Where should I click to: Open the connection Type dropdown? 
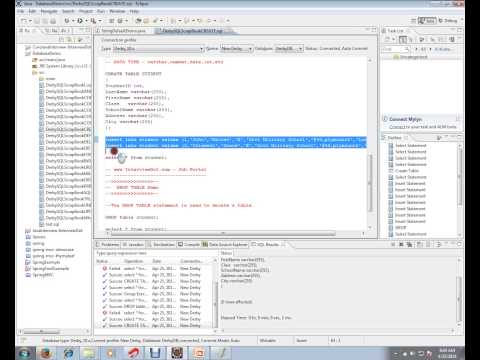[158, 49]
